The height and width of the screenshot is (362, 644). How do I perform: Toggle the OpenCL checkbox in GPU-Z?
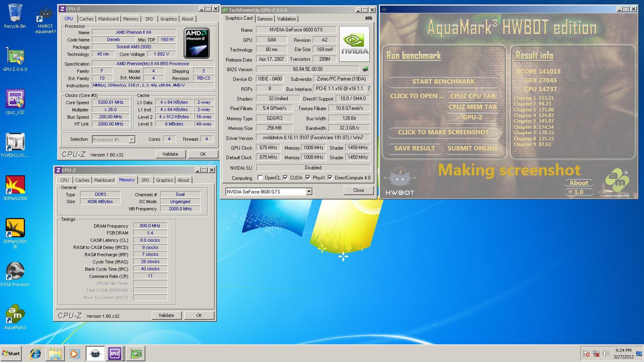[x=260, y=178]
